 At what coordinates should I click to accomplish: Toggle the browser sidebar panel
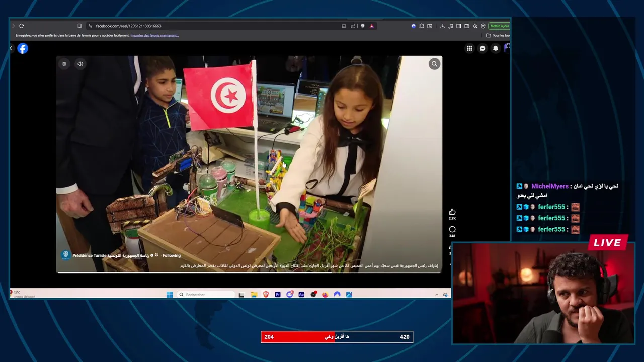[459, 26]
